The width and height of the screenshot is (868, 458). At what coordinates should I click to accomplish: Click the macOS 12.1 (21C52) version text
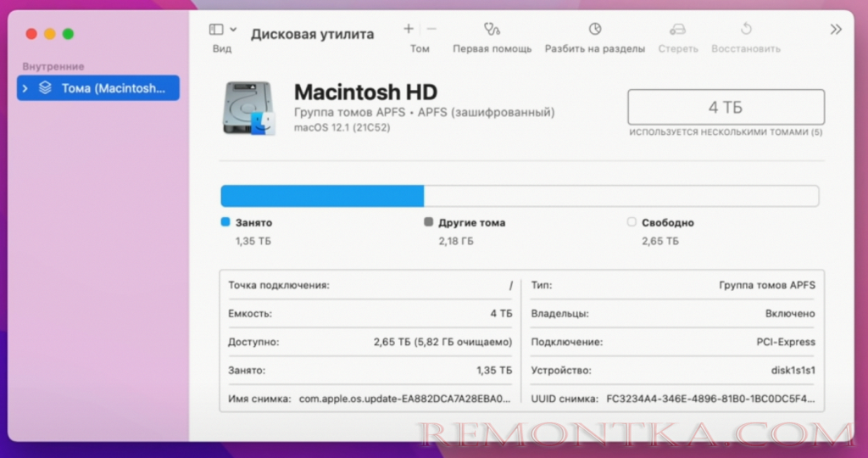[342, 127]
